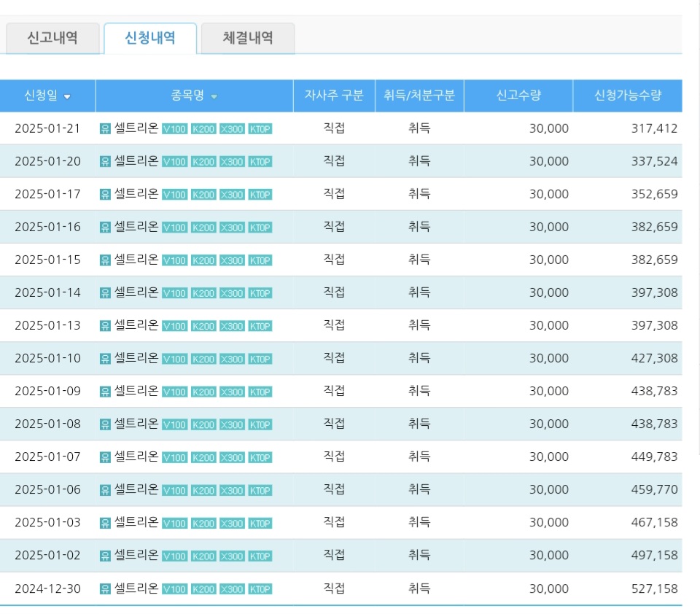
Task: Select date cell 2025-01-13
Action: click(48, 325)
